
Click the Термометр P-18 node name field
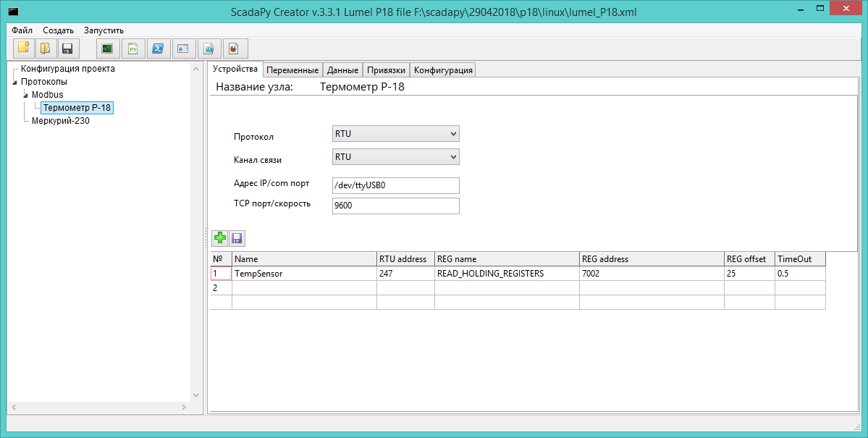point(362,87)
